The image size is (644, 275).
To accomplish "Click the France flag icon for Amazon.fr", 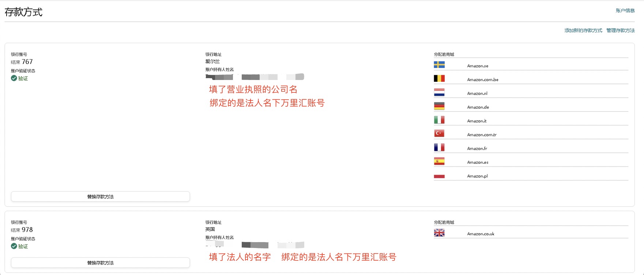I will (x=439, y=148).
